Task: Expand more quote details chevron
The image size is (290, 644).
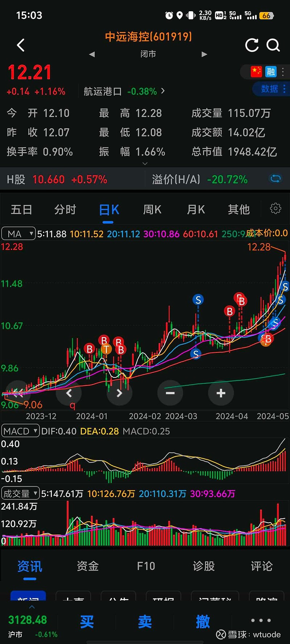Action: click(145, 164)
